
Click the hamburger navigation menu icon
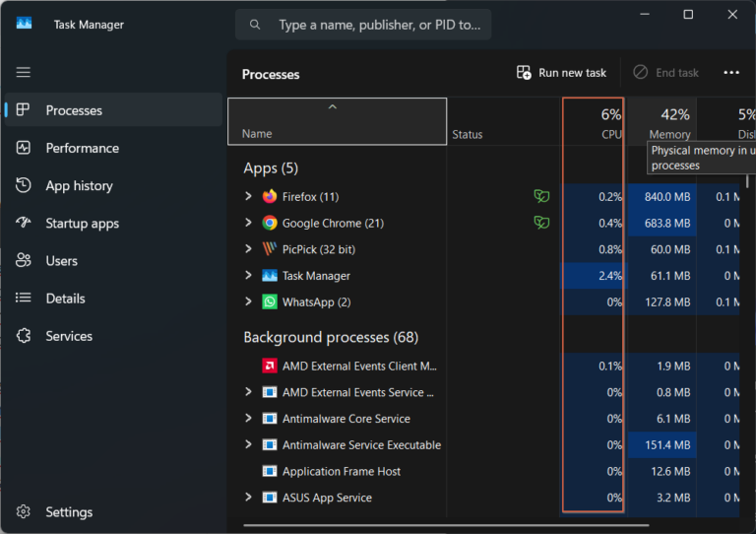24,72
